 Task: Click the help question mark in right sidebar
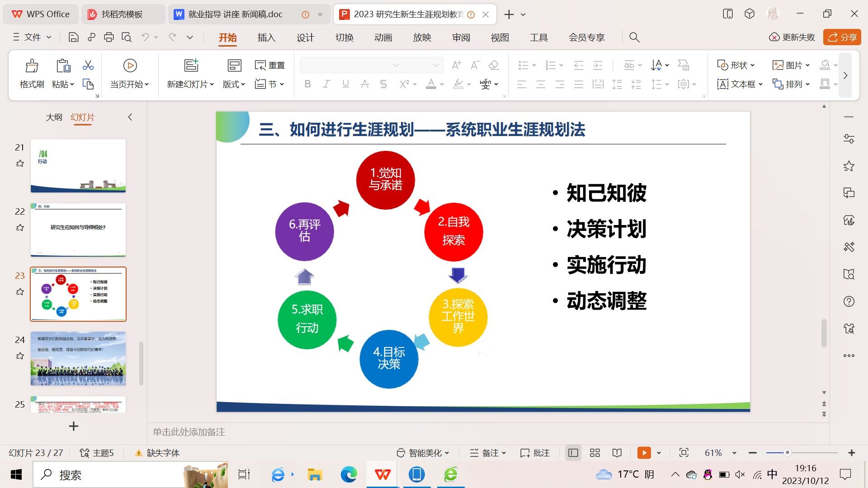849,301
